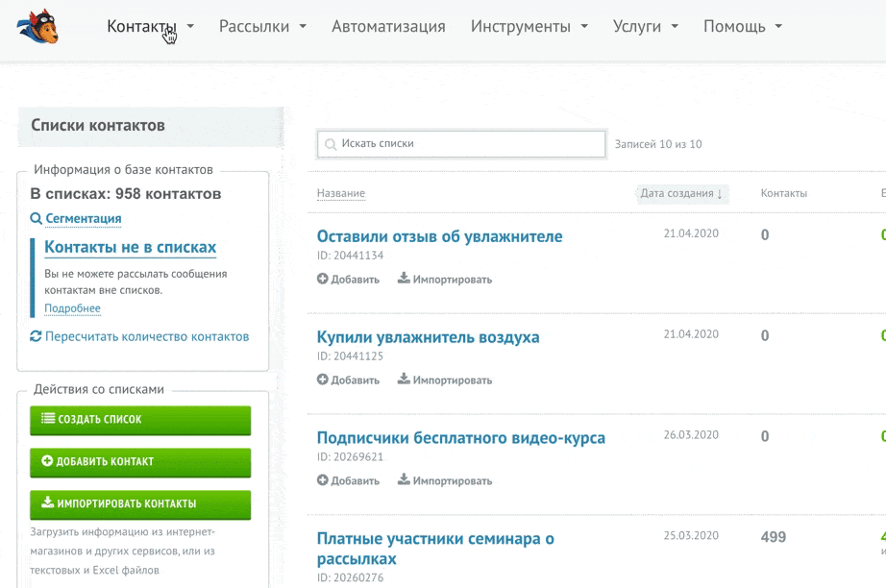Click the list icon on the Создать список button
The height and width of the screenshot is (588, 886).
48,419
